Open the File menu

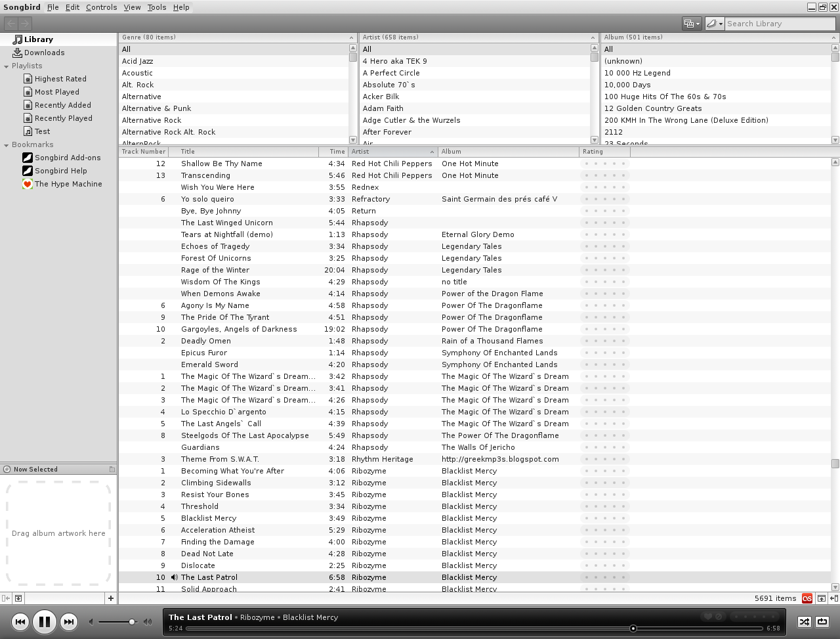[x=52, y=7]
